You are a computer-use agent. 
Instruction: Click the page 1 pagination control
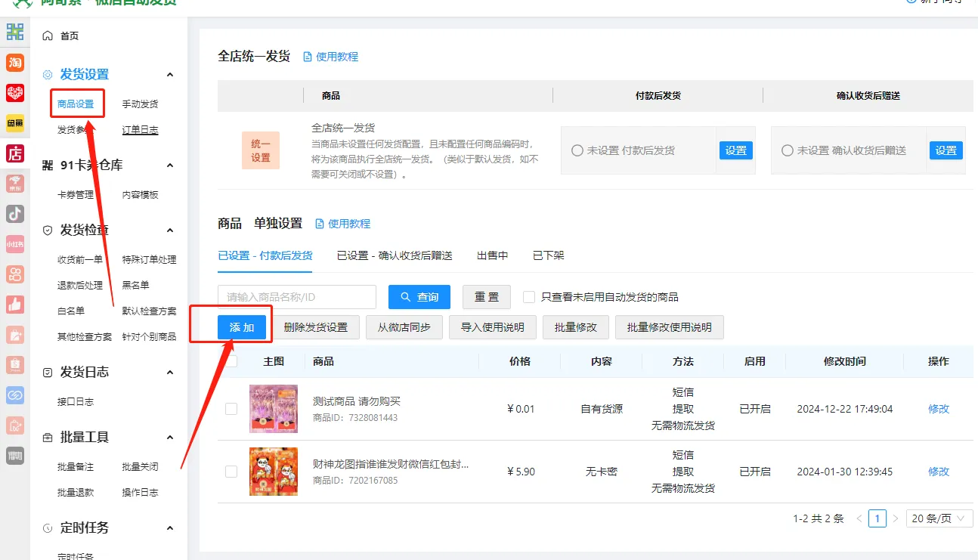point(877,518)
